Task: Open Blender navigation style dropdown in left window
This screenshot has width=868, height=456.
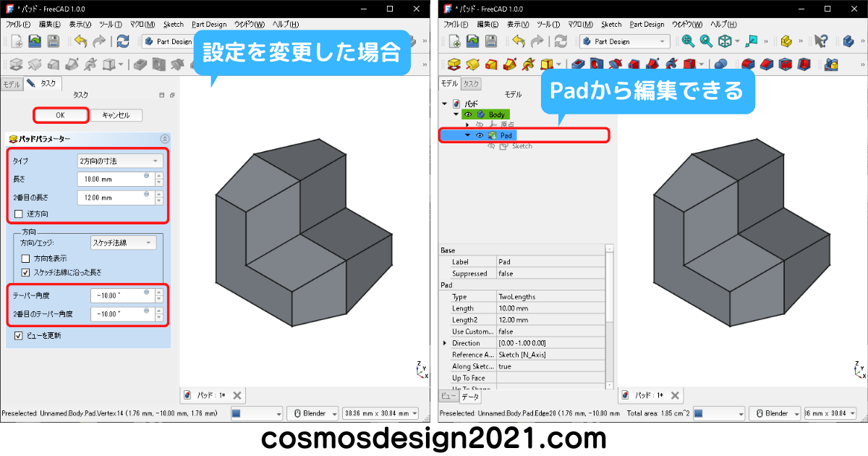Action: 312,413
